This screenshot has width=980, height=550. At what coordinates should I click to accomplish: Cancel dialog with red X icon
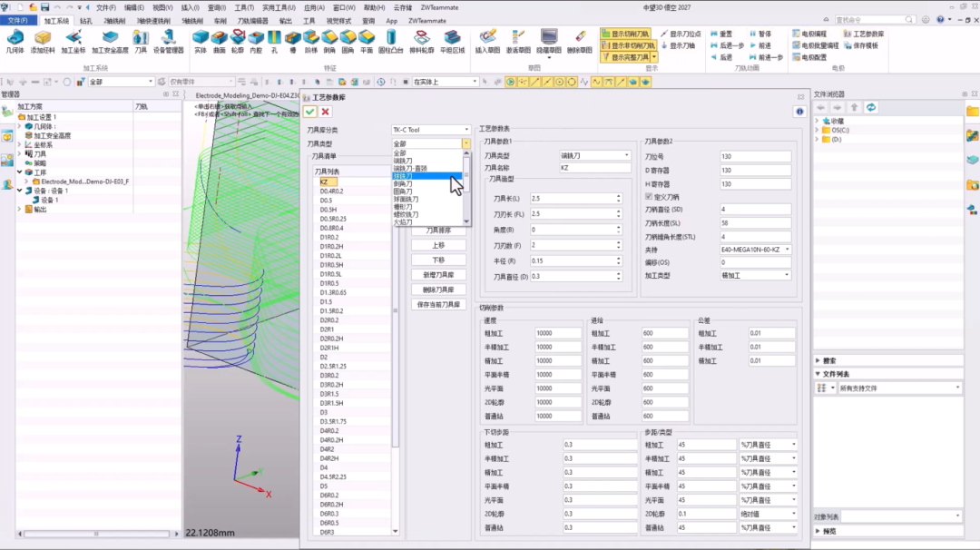pyautogui.click(x=325, y=112)
